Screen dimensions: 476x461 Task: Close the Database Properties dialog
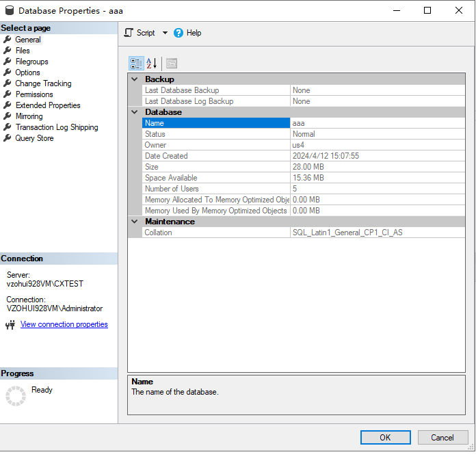459,10
